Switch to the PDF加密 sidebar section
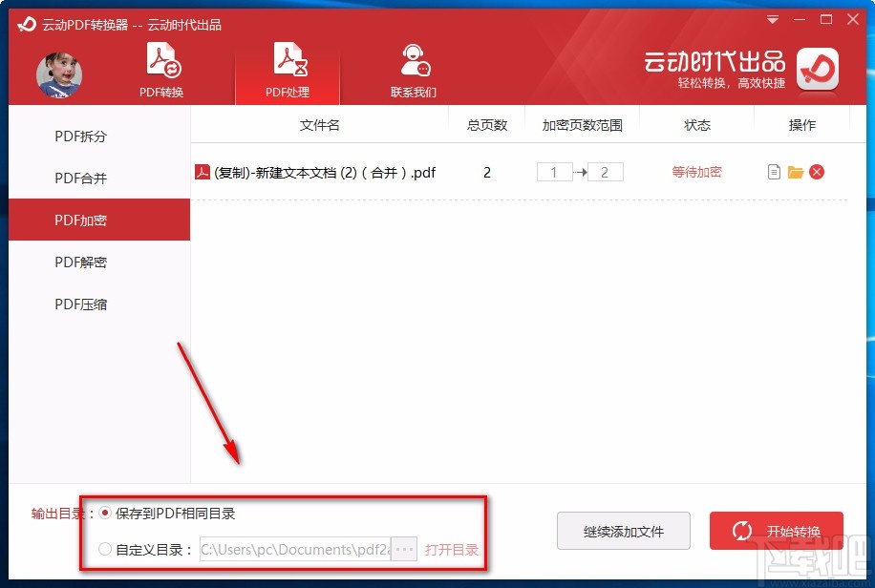Viewport: 875px width, 588px height. tap(81, 220)
